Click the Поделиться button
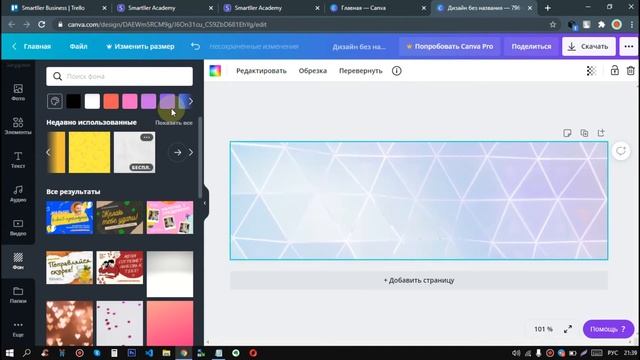 531,47
